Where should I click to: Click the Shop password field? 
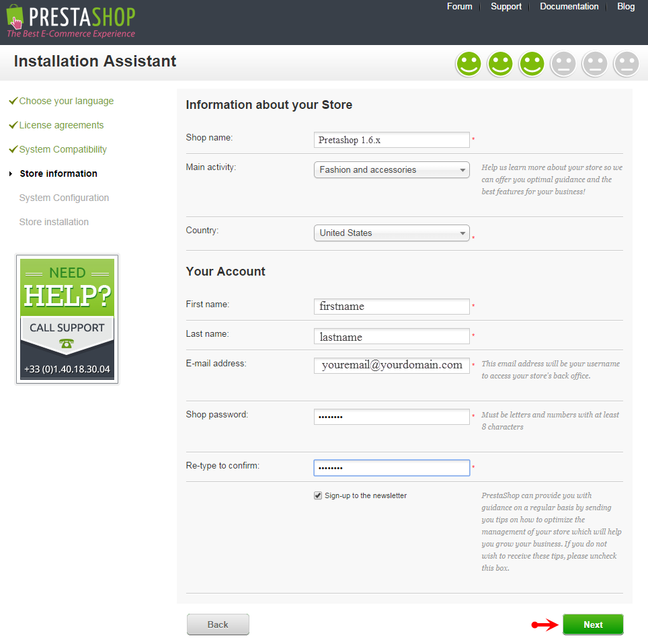coord(391,417)
